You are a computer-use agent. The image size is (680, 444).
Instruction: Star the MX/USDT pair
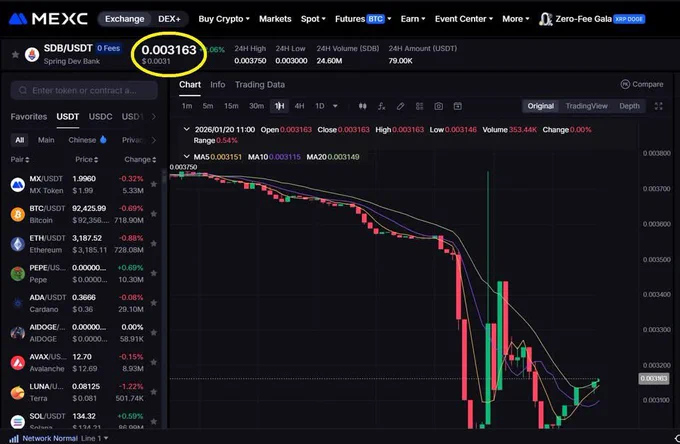coord(154,184)
